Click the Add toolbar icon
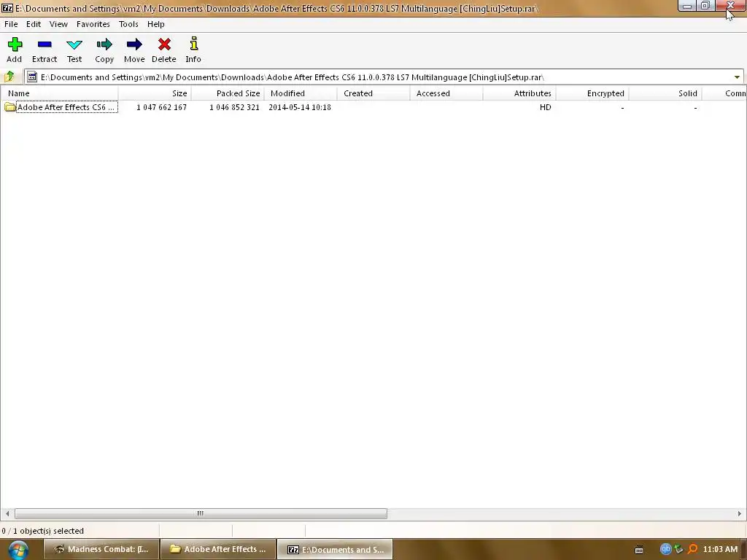 coord(15,44)
